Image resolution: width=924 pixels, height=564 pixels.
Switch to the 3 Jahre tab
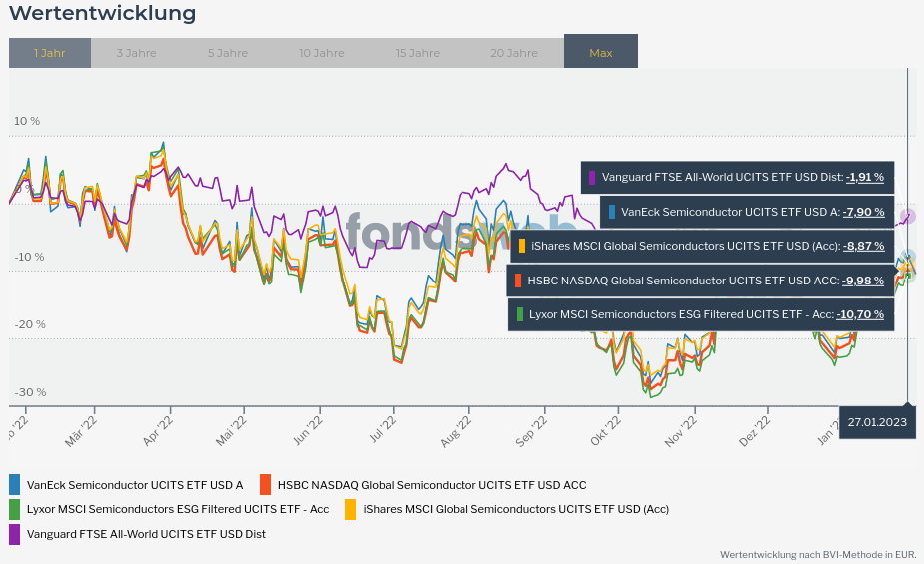click(x=135, y=53)
